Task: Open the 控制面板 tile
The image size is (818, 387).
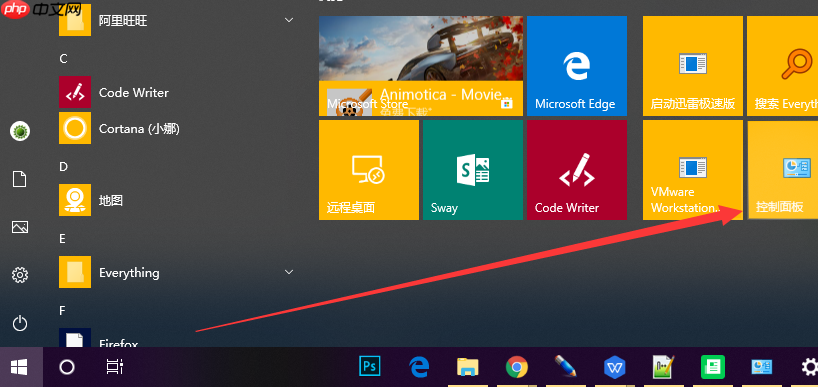Action: [x=783, y=170]
